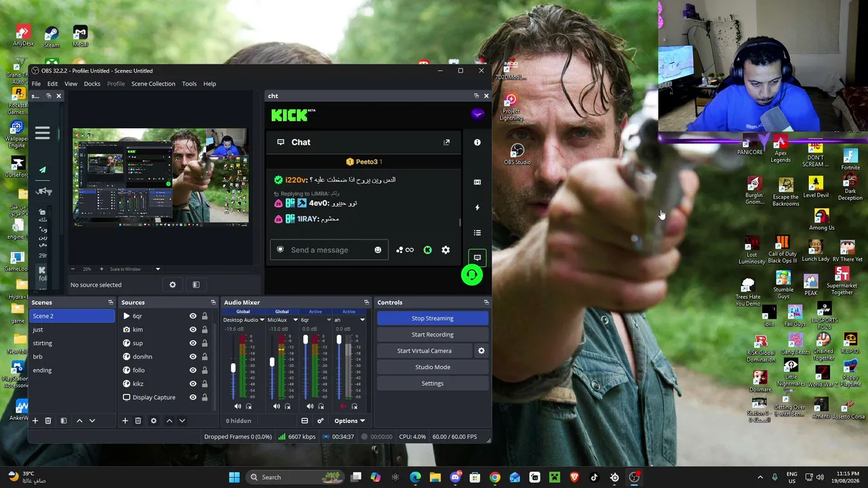
Task: Open the emoji picker in chat
Action: (x=378, y=250)
